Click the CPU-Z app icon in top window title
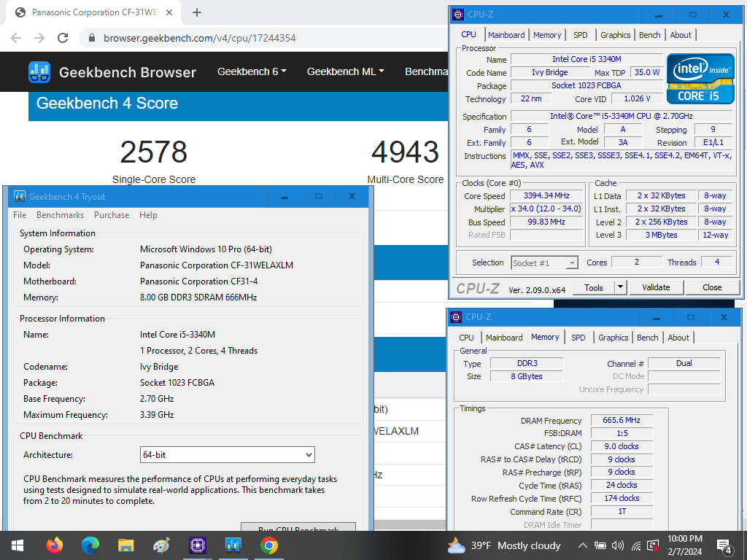 point(458,15)
